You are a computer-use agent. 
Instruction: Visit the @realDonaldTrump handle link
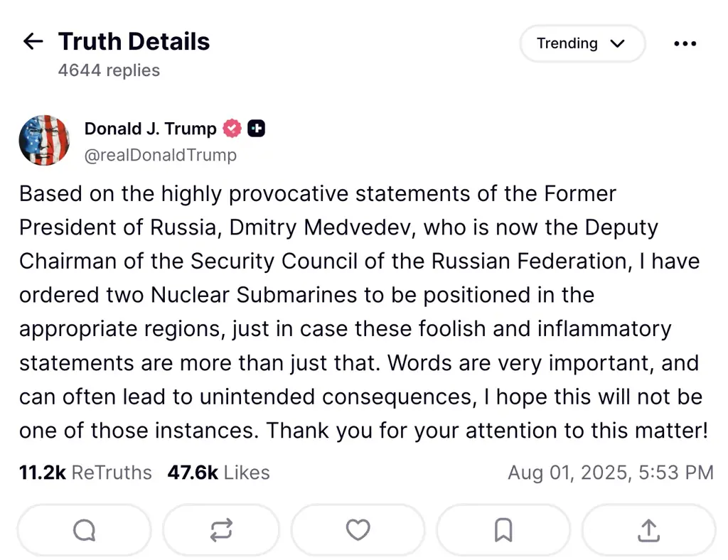pyautogui.click(x=160, y=155)
